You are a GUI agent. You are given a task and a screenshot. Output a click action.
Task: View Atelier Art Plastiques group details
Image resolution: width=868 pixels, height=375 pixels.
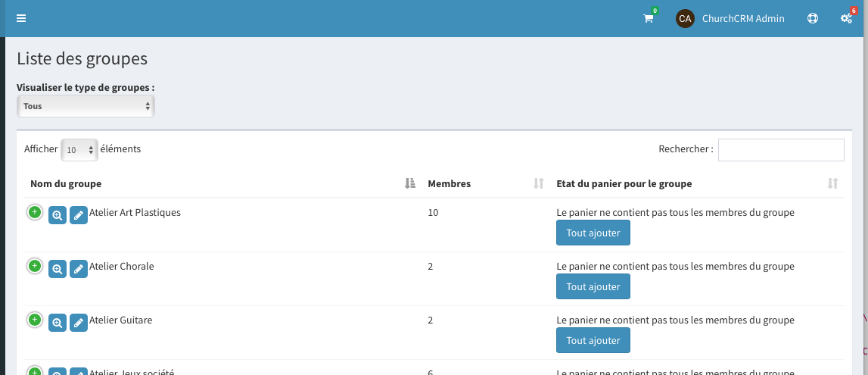click(x=58, y=215)
